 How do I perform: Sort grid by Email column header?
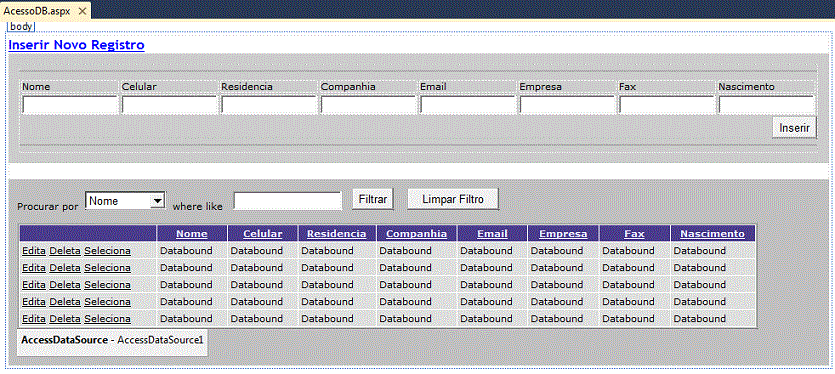coord(492,233)
